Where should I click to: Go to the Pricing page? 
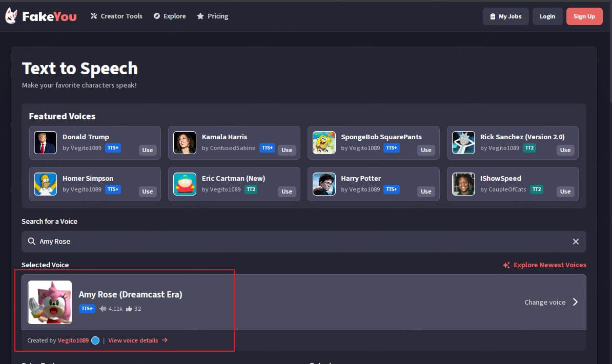coord(213,16)
